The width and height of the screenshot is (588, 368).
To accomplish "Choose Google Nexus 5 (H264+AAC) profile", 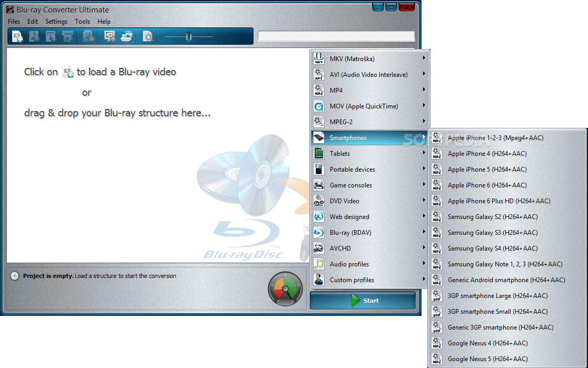I will (x=507, y=359).
